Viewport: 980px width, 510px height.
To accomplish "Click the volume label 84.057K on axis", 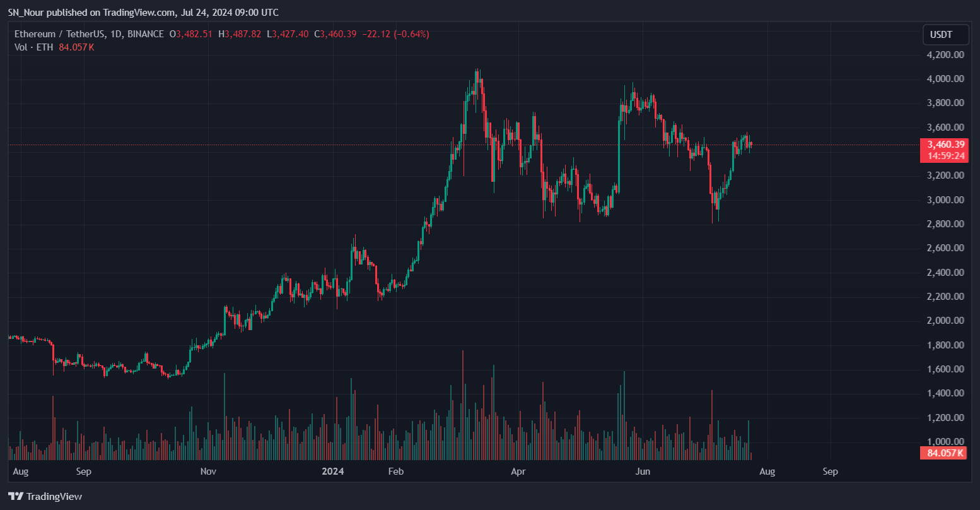I will [x=944, y=453].
